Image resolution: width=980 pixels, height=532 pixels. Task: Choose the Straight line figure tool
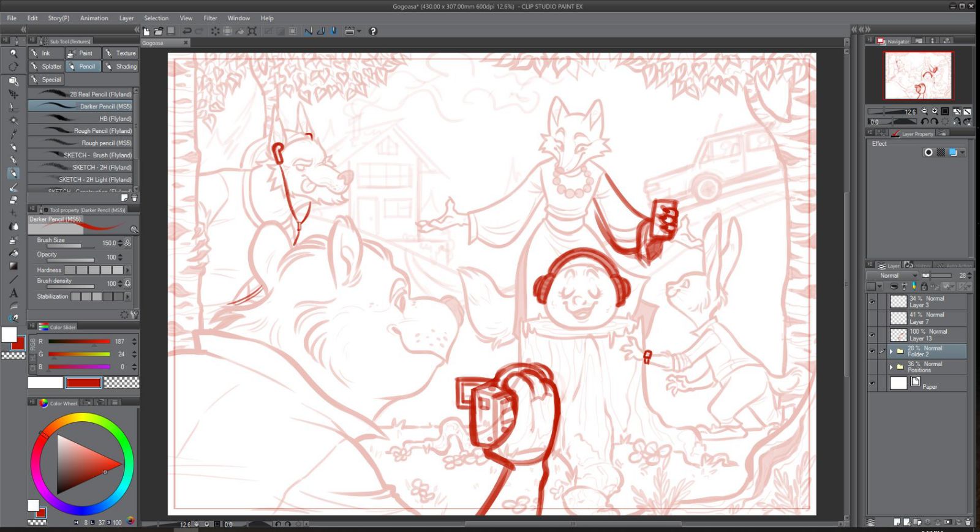[13, 279]
